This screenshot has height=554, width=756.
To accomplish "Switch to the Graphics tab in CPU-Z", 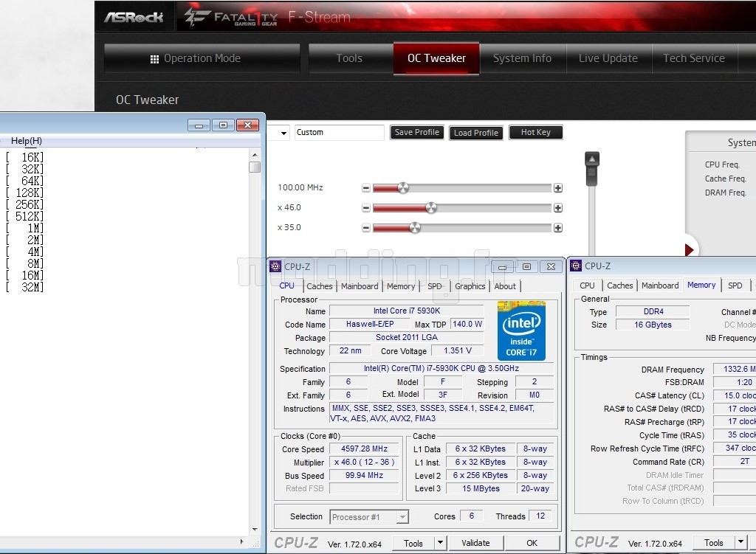I will click(x=470, y=286).
